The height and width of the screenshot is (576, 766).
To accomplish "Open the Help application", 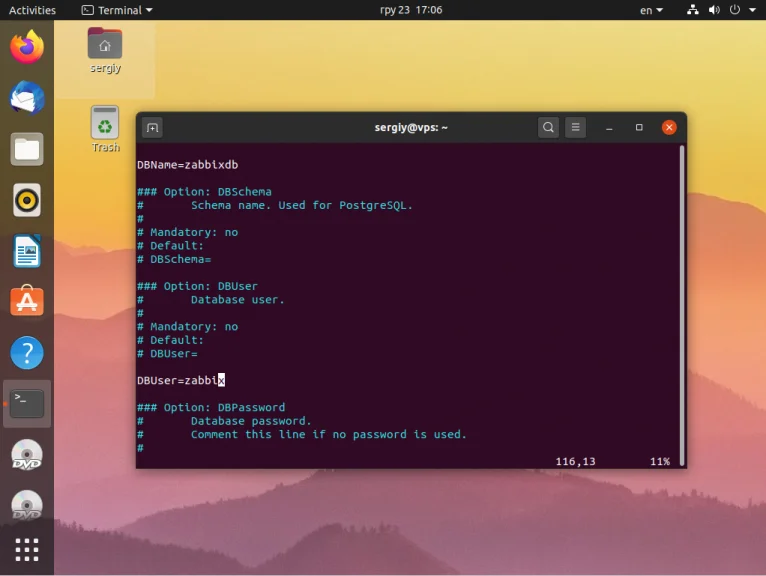I will click(x=27, y=353).
